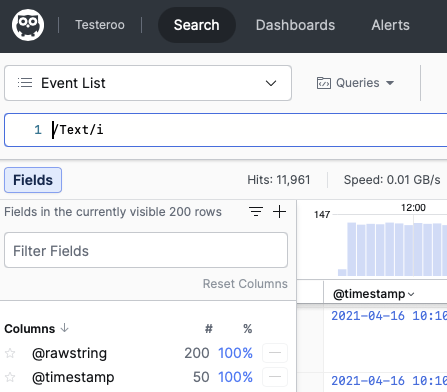Sort by the # count column header

click(x=209, y=329)
